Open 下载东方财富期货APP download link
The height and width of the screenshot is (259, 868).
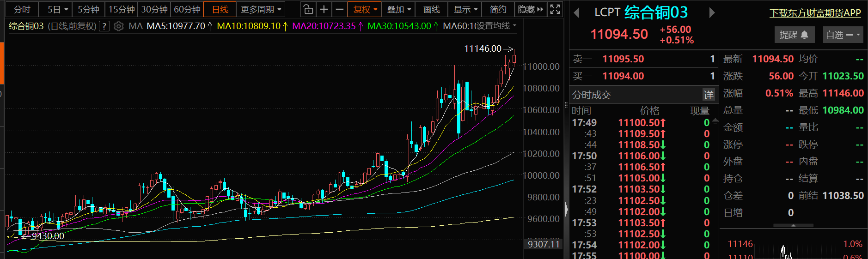[x=815, y=13]
